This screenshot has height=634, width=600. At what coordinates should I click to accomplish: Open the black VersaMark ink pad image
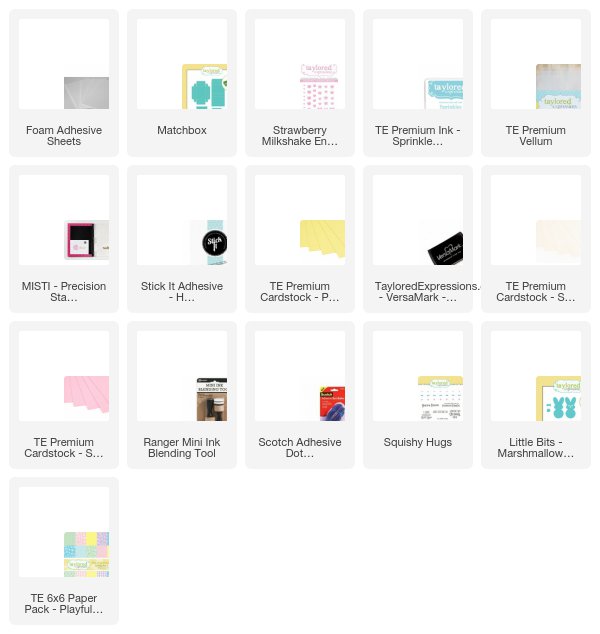pyautogui.click(x=445, y=248)
